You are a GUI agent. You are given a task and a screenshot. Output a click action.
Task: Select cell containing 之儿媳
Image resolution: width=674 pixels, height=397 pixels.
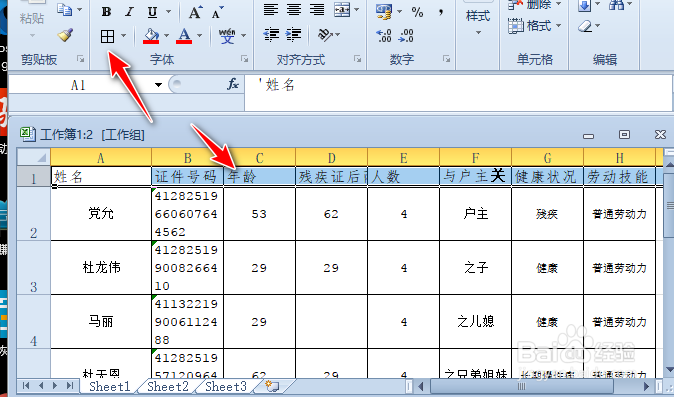[475, 321]
